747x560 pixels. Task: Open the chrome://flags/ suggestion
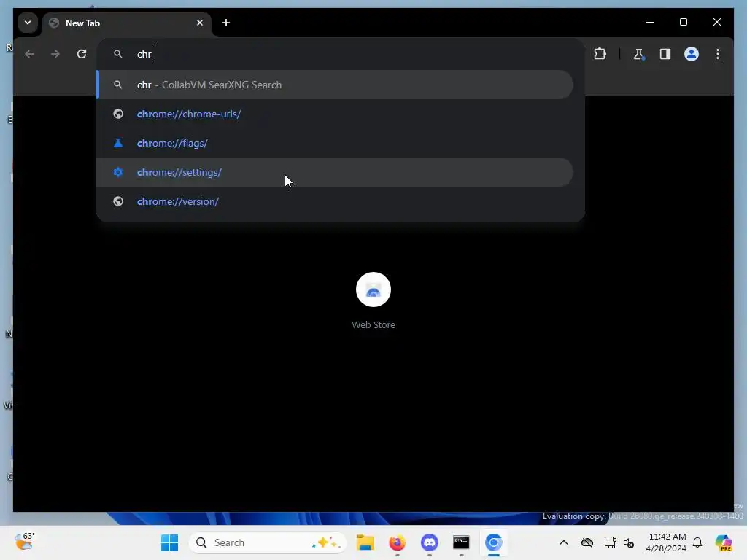click(x=335, y=143)
